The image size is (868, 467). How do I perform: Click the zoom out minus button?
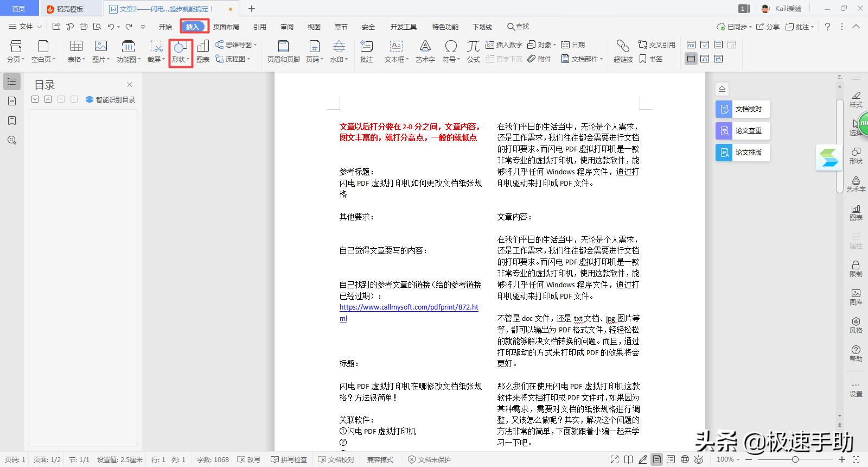749,459
